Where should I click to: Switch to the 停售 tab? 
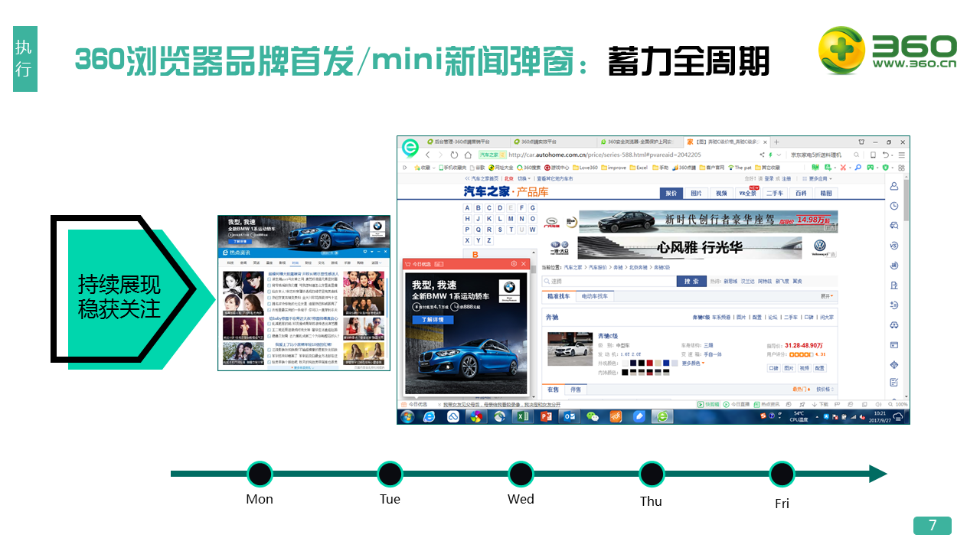pos(576,390)
